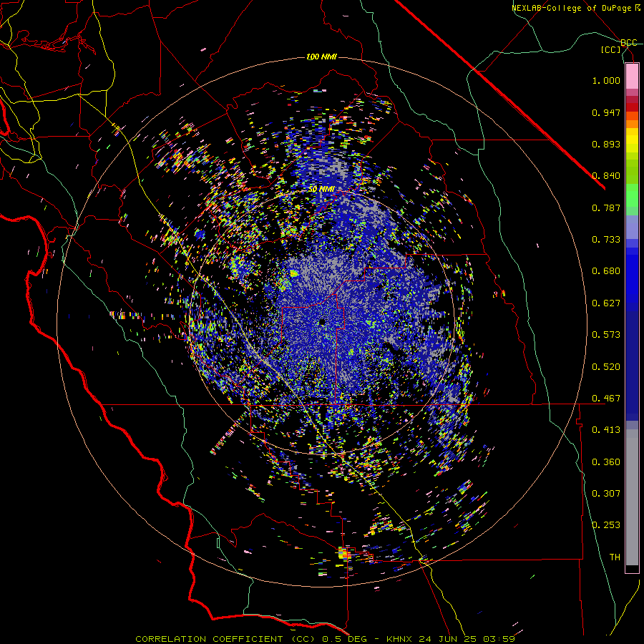Click the 0.573 legend value
Viewport: 644px width, 644px height.
[x=606, y=335]
